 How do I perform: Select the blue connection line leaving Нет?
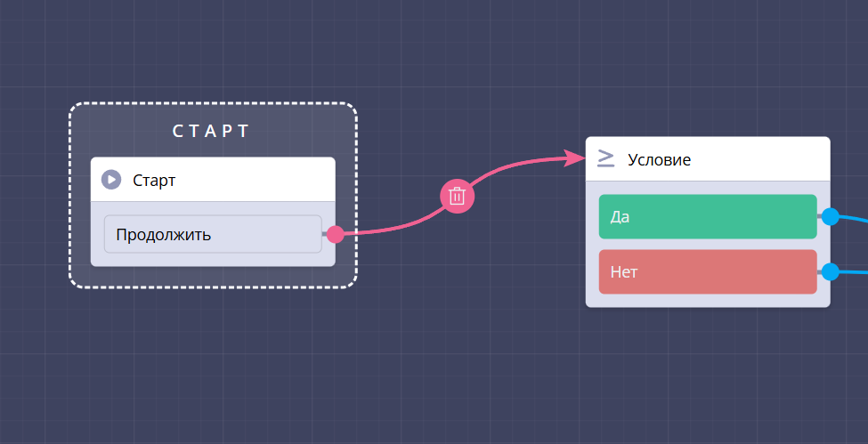pyautogui.click(x=855, y=272)
